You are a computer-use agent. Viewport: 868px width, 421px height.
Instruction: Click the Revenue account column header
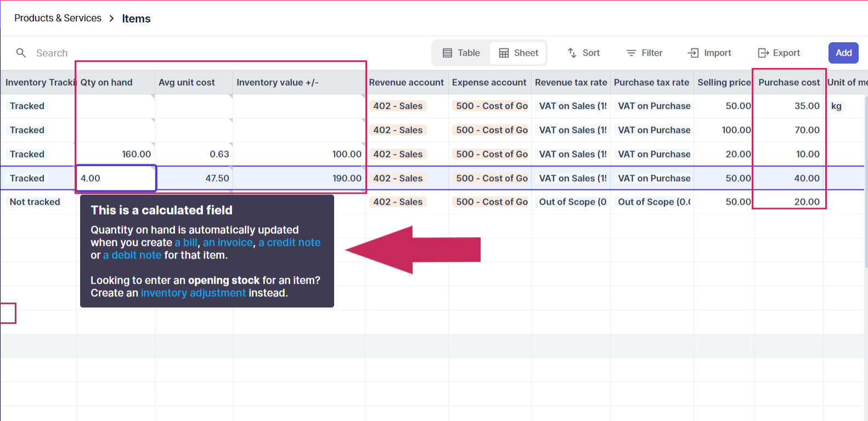pos(407,82)
